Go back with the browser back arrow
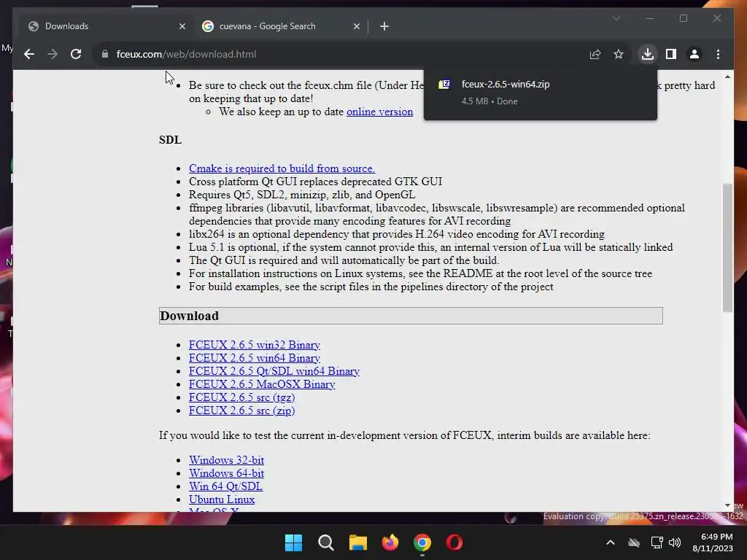747x560 pixels. point(29,54)
